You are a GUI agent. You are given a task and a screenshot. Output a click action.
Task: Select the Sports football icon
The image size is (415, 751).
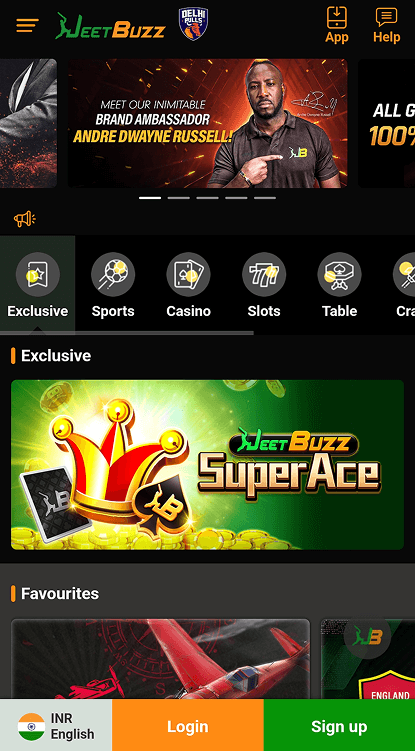click(113, 274)
